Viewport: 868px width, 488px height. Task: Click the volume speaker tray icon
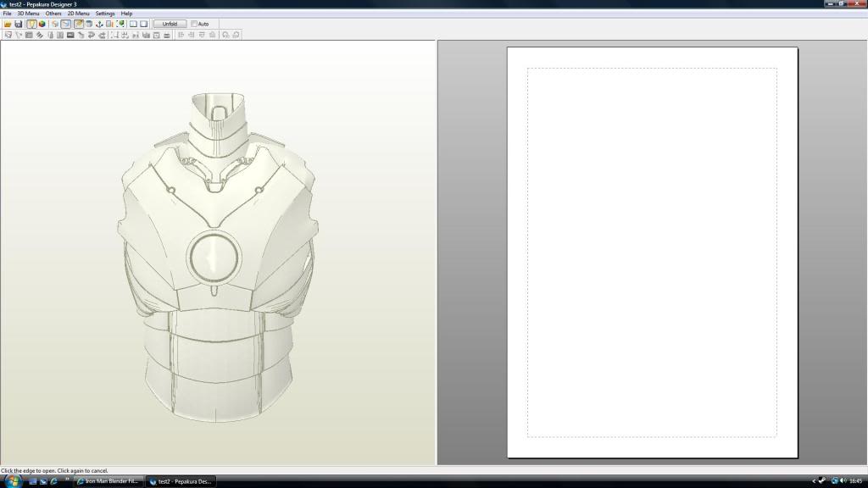843,481
